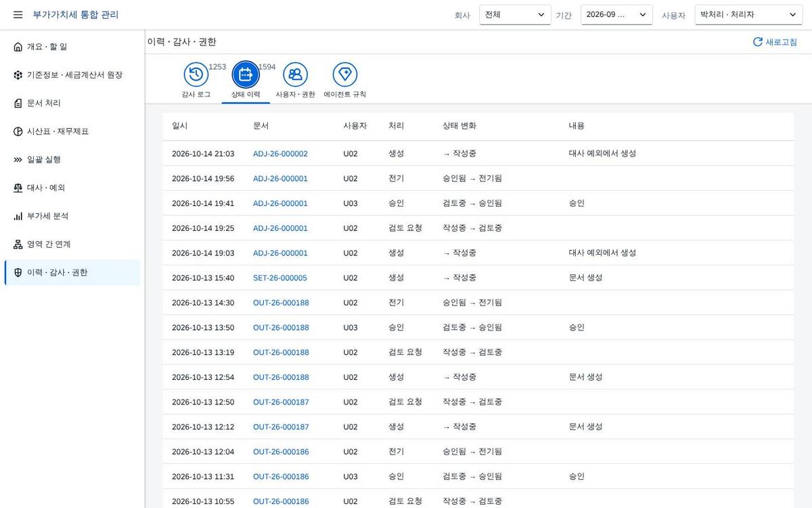Open OUT-26-000186 link in the 12:04 row

[281, 452]
